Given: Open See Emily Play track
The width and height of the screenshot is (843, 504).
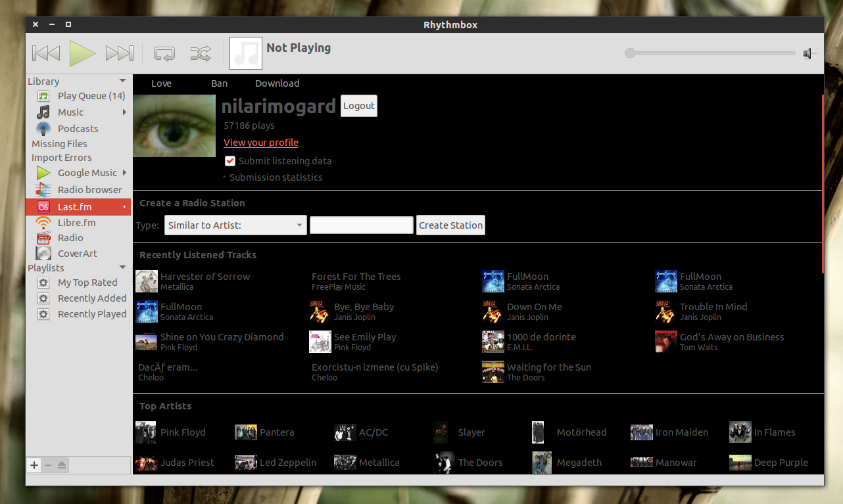Looking at the screenshot, I should tap(365, 337).
